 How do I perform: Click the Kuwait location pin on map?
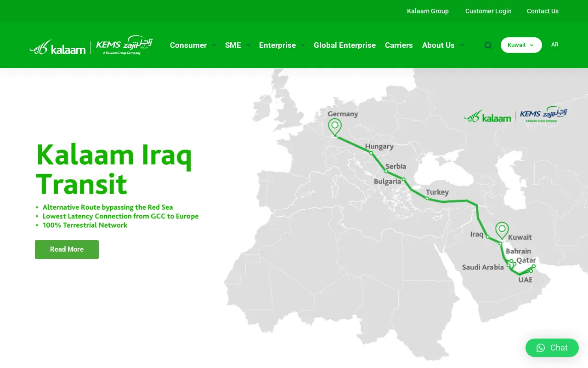(x=502, y=230)
